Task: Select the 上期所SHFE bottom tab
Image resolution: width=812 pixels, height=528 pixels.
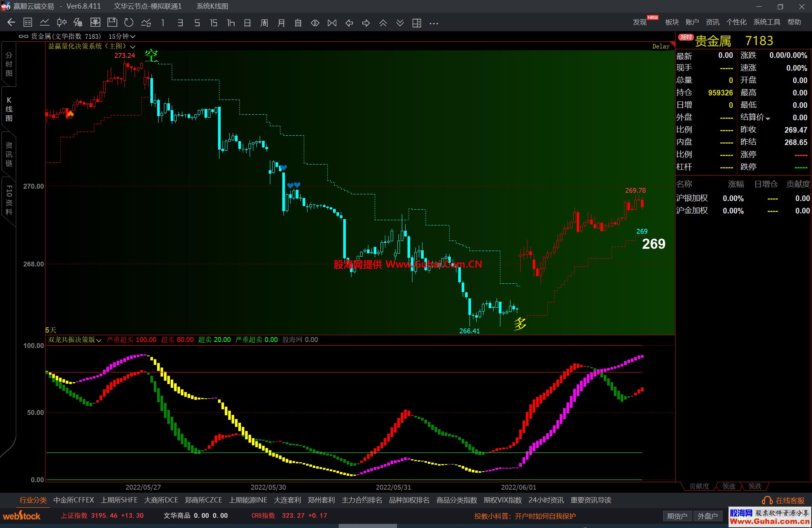Action: 119,500
